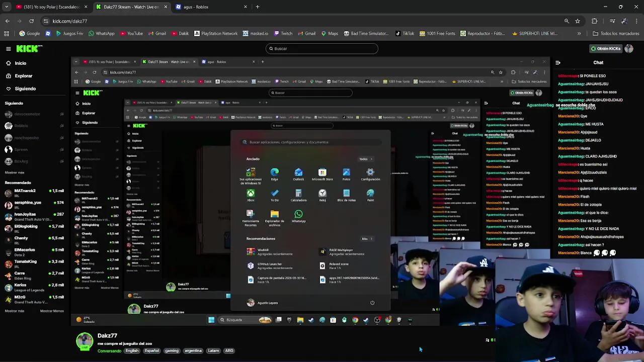This screenshot has height=362, width=644.
Task: Go back with browser back arrow
Action: coord(7,21)
